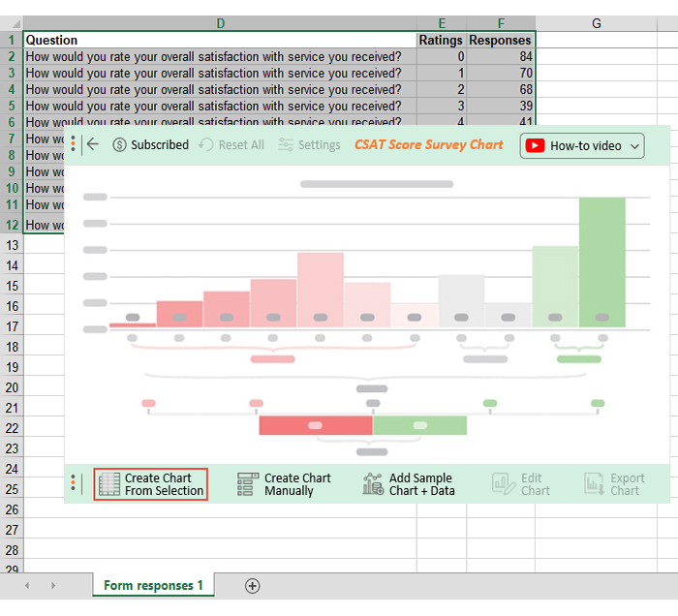Image resolution: width=678 pixels, height=616 pixels.
Task: Select the Responses header cell
Action: tap(501, 41)
